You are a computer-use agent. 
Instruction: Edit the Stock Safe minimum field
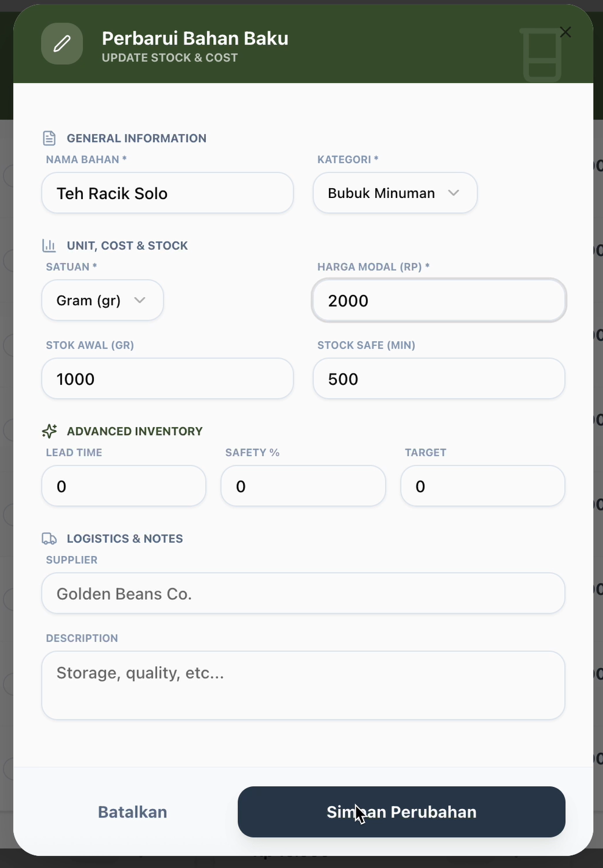pos(439,379)
